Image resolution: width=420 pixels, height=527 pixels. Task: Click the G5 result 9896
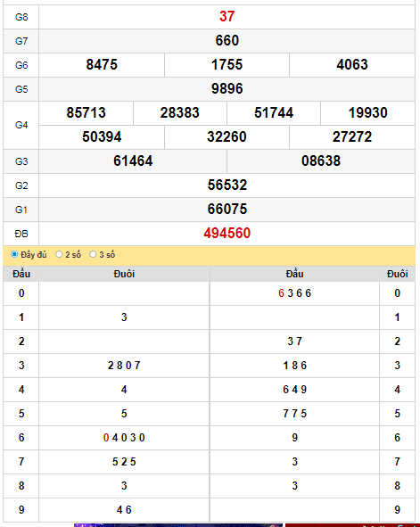pyautogui.click(x=227, y=89)
